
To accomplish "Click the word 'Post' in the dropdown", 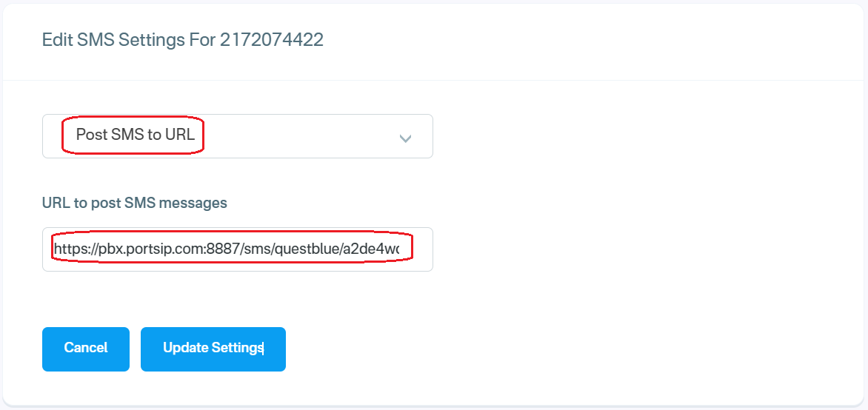I will click(92, 136).
